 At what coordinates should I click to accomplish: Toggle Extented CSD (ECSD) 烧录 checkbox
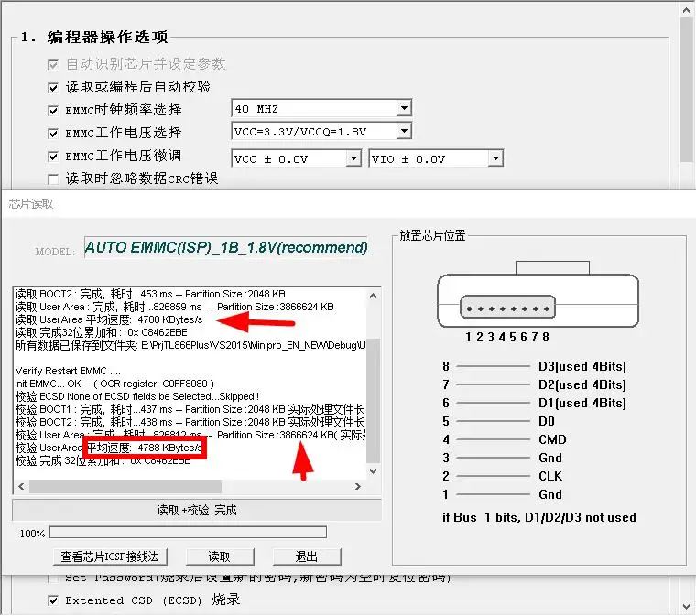coord(53,600)
